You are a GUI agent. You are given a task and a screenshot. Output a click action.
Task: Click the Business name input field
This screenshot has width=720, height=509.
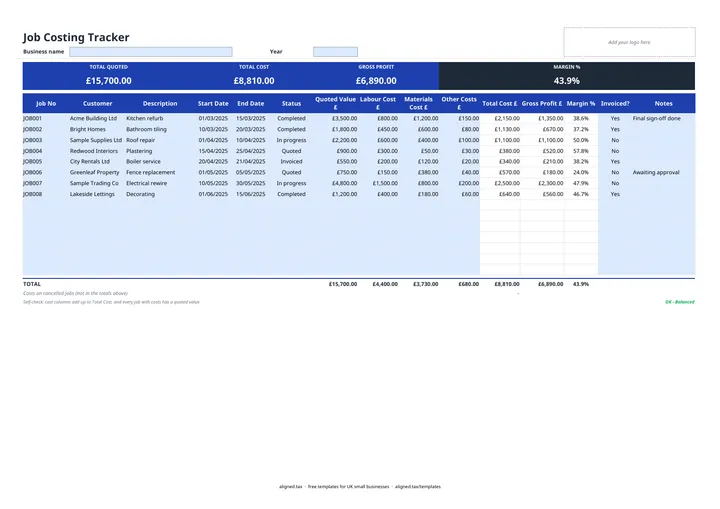[151, 52]
